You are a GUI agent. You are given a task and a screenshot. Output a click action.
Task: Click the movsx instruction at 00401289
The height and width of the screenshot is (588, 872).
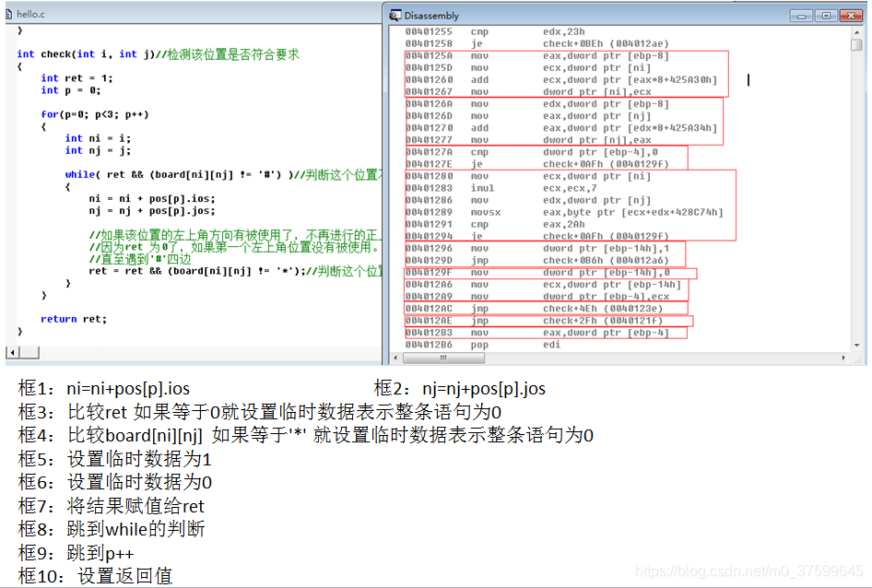pyautogui.click(x=564, y=213)
